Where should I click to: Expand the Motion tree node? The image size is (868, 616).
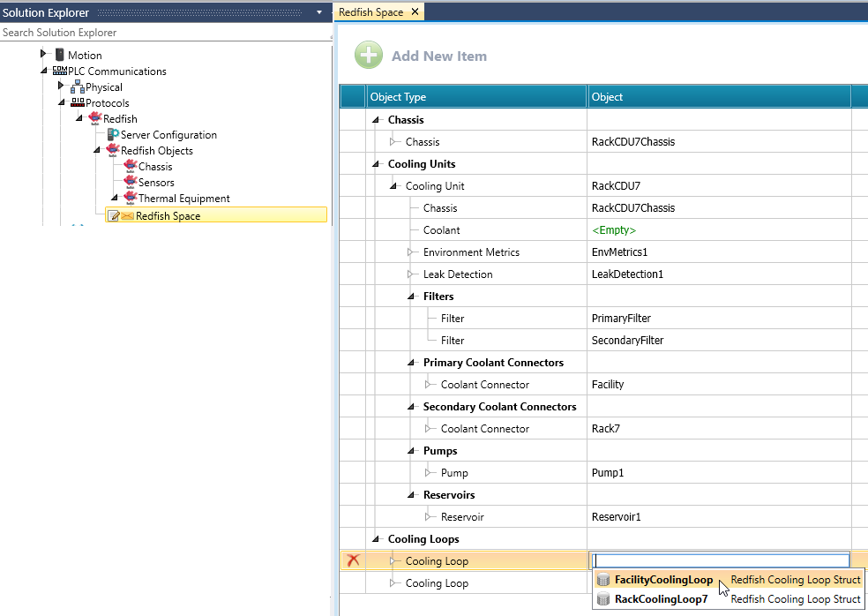(x=43, y=55)
